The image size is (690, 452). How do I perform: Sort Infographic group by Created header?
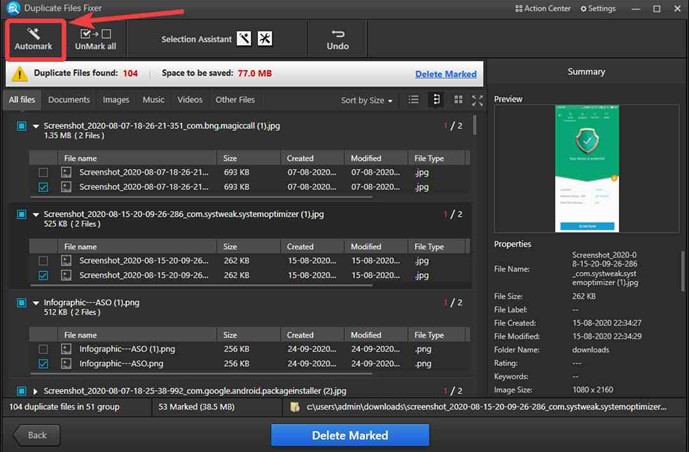(312, 335)
